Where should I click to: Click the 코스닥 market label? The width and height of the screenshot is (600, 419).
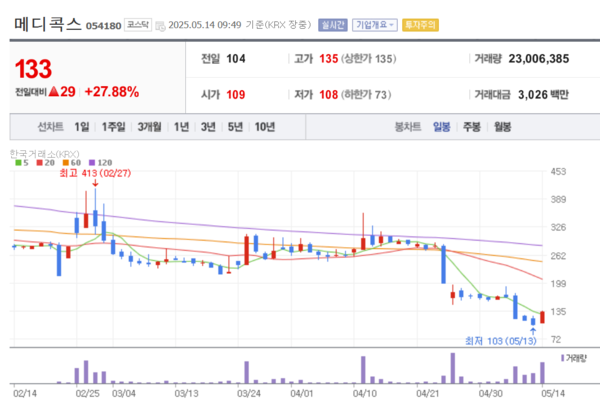pyautogui.click(x=138, y=25)
